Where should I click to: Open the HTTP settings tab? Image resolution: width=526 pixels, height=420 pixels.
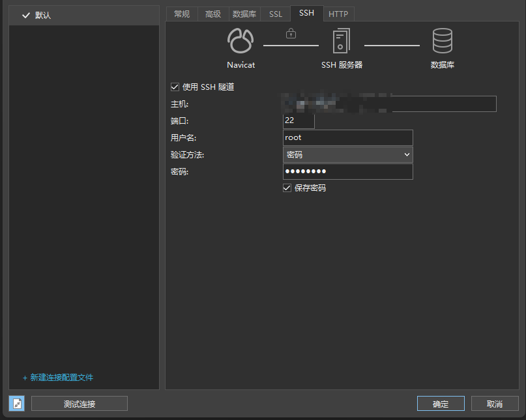click(x=338, y=13)
